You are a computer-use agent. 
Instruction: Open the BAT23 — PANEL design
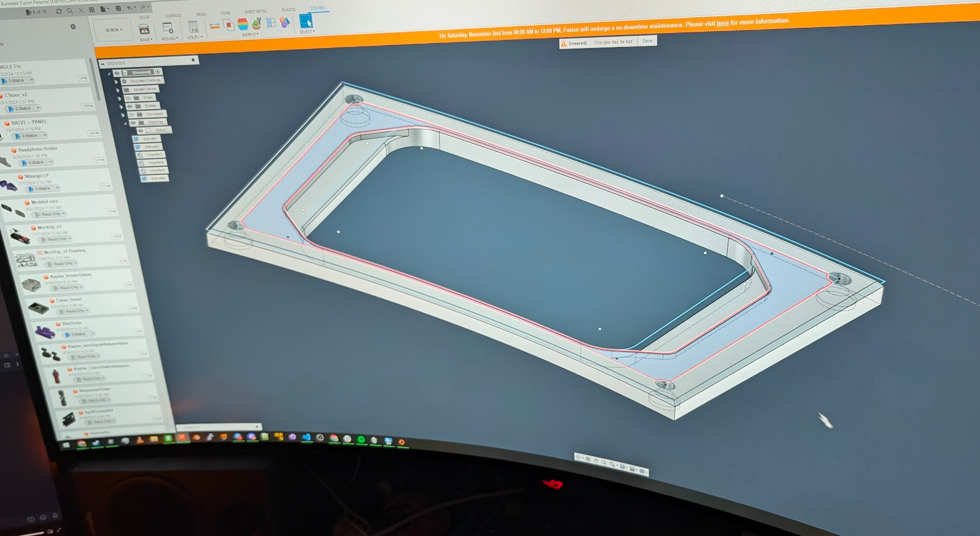pos(29,123)
